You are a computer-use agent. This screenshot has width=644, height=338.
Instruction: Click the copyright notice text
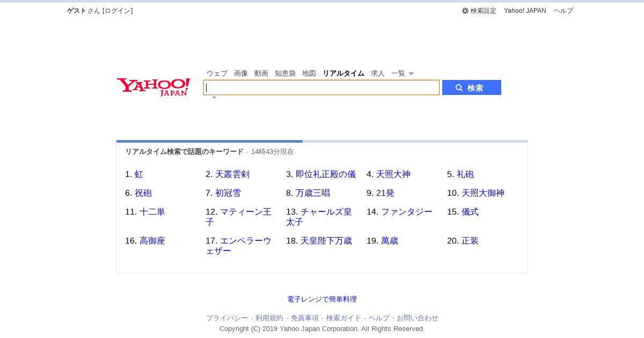(322, 329)
